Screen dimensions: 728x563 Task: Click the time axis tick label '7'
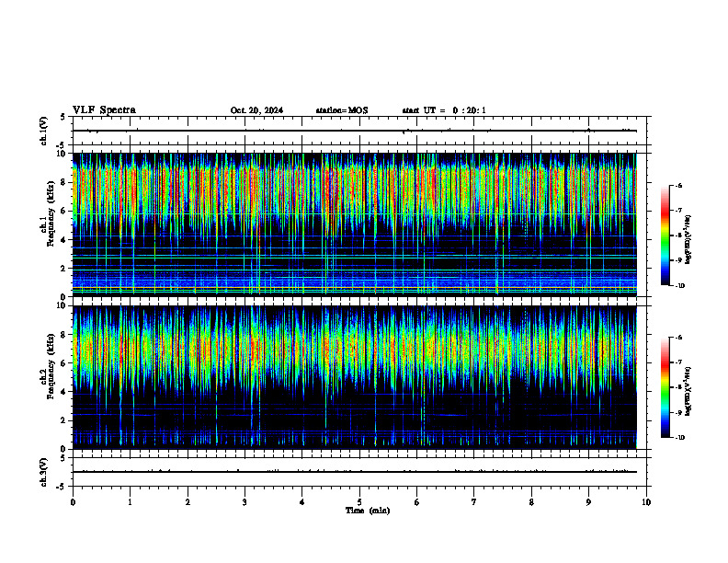[474, 502]
